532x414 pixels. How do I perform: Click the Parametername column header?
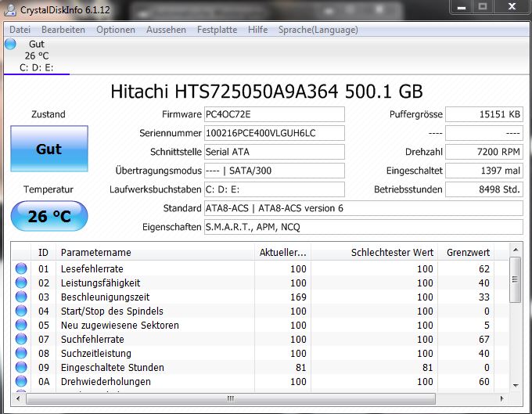tap(155, 253)
